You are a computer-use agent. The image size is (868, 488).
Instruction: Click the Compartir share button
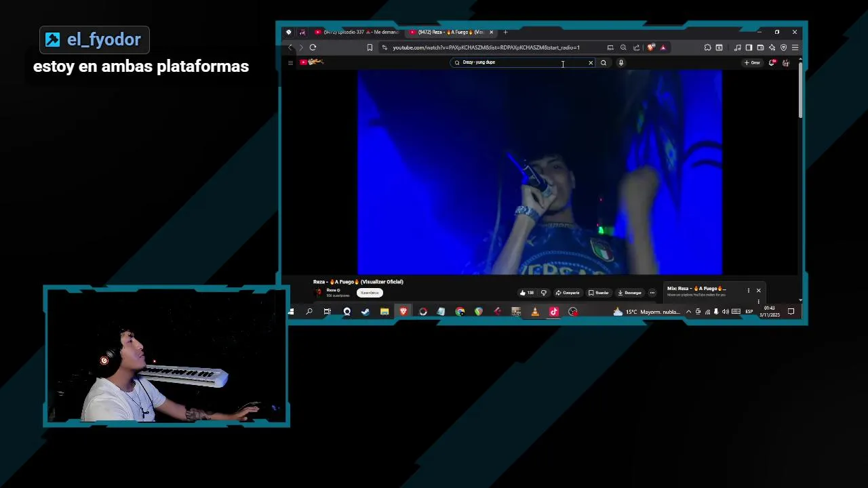click(568, 293)
